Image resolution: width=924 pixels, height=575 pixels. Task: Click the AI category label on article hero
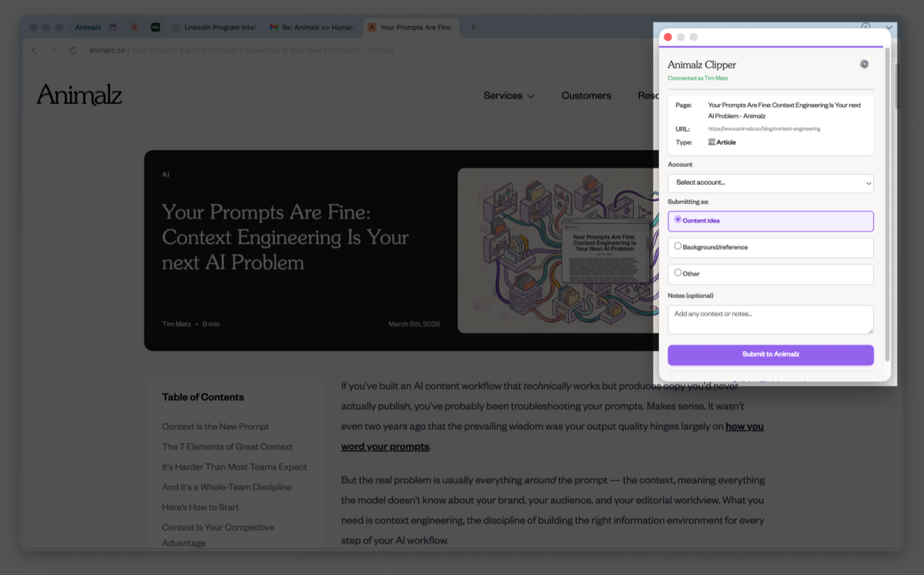(166, 175)
